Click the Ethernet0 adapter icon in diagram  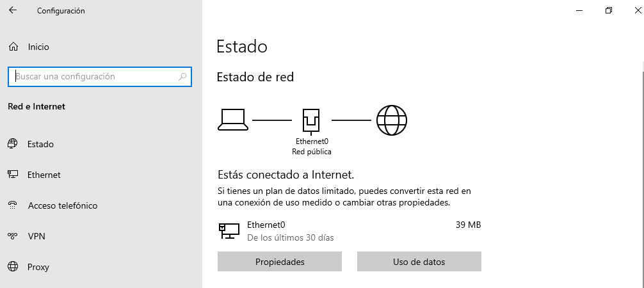point(311,120)
